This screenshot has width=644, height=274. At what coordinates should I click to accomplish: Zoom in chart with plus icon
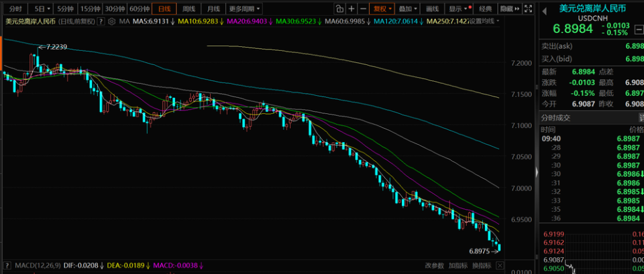pos(352,8)
